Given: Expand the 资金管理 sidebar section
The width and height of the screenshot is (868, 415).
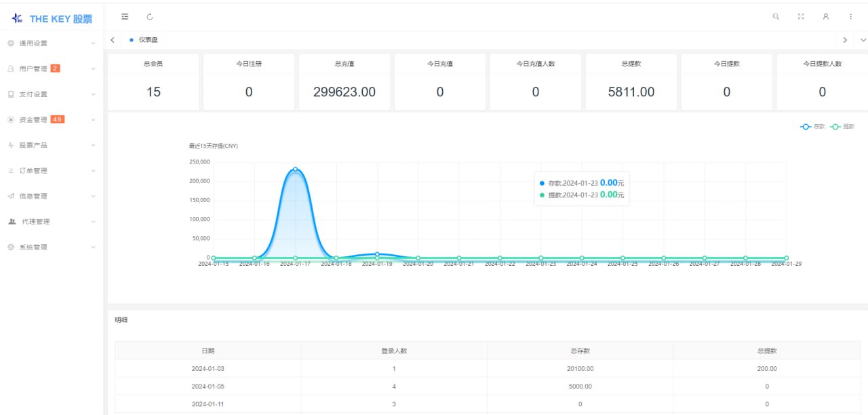Looking at the screenshot, I should 52,120.
